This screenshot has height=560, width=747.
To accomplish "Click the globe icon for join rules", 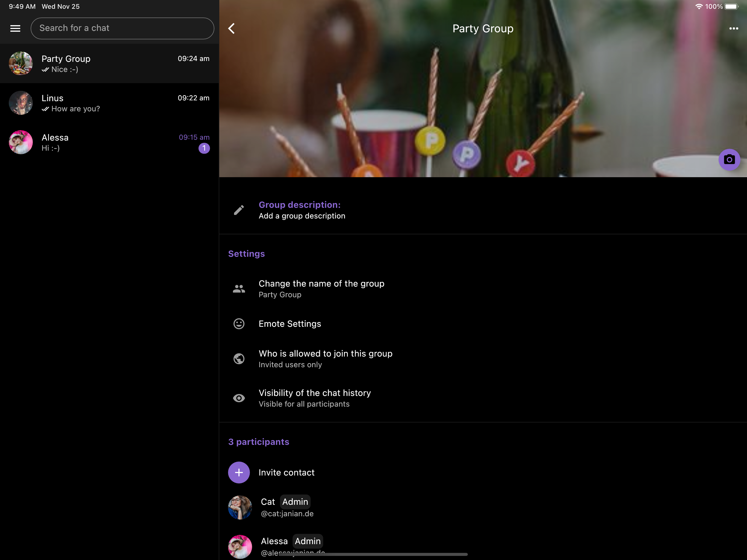I will [x=239, y=359].
